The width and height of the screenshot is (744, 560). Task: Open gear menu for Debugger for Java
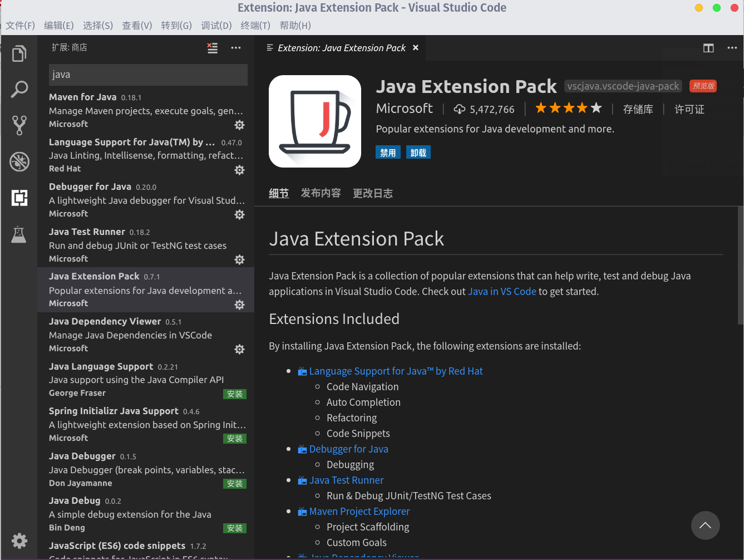coord(239,214)
